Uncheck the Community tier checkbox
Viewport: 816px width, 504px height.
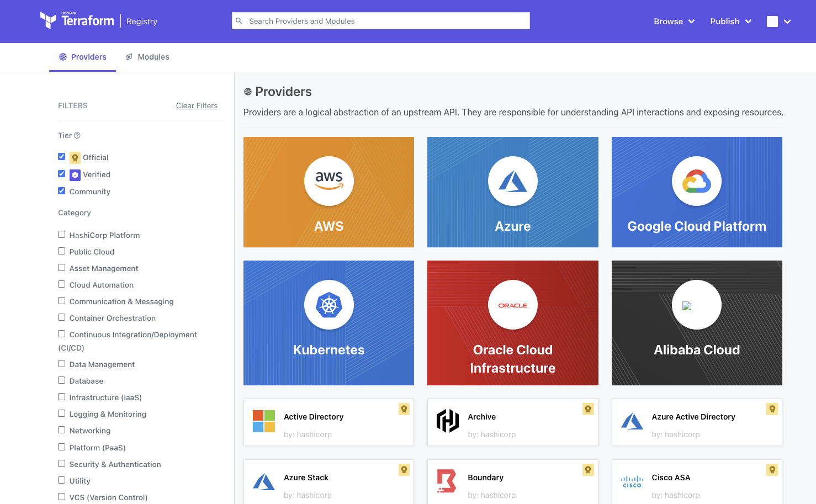click(x=62, y=191)
